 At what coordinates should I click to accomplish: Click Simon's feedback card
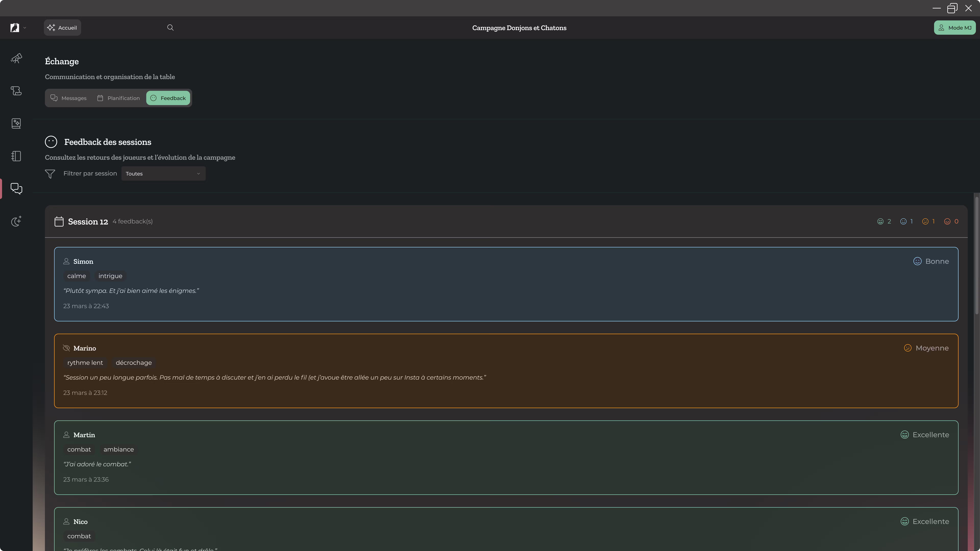click(x=506, y=284)
